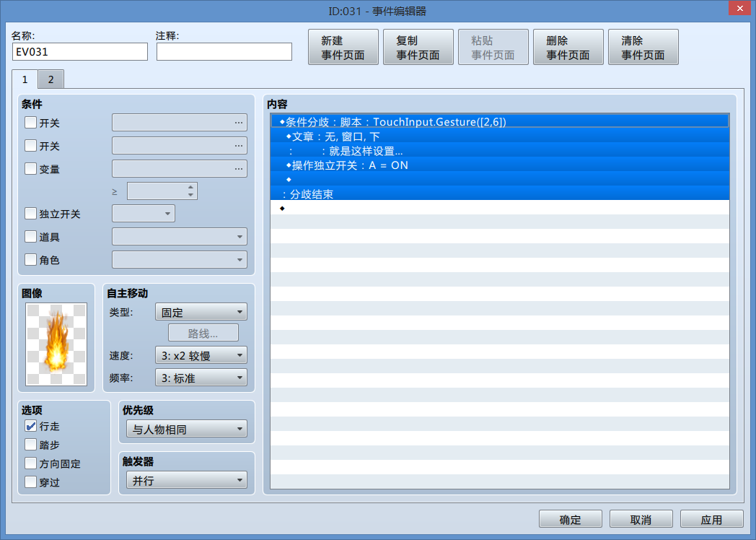Screen dimensions: 756x540
Task: Click the empty 注释 input field
Action: pyautogui.click(x=224, y=52)
